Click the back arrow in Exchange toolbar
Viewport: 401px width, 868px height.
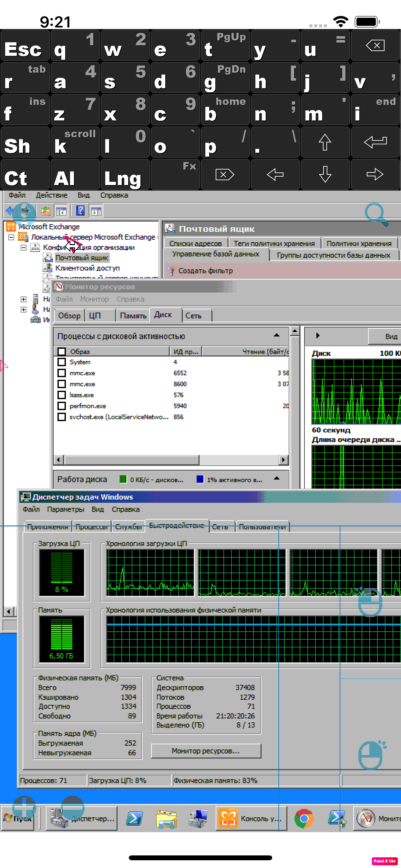[x=11, y=211]
